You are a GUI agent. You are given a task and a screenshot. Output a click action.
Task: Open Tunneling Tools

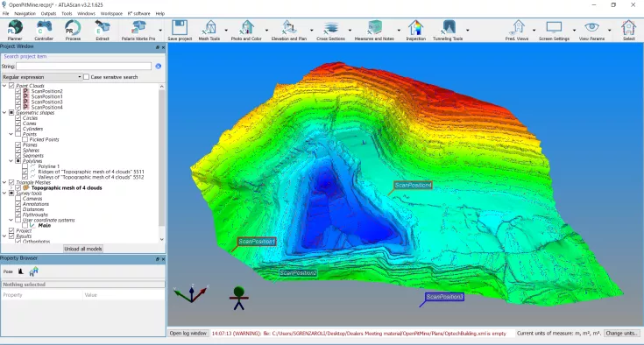(x=448, y=30)
